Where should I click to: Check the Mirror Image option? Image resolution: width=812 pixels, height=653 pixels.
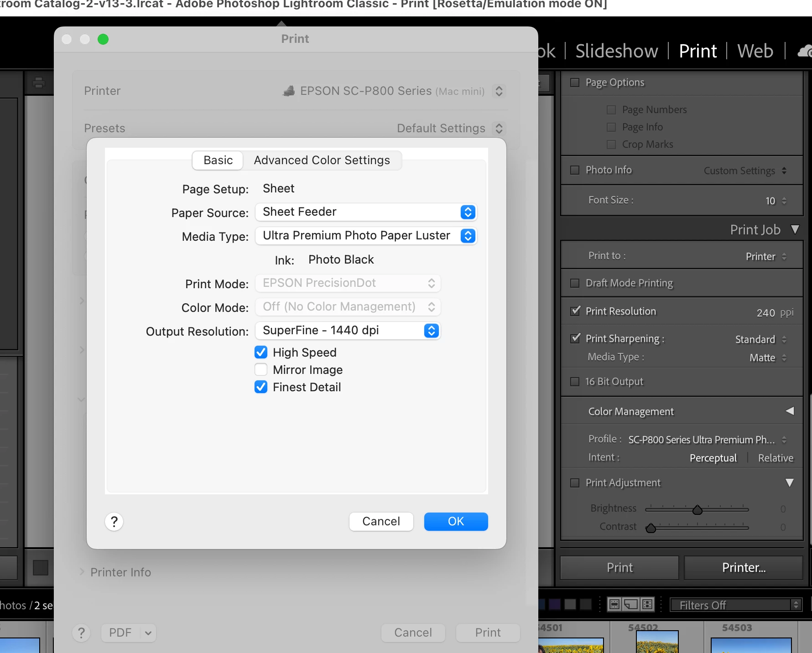tap(261, 369)
